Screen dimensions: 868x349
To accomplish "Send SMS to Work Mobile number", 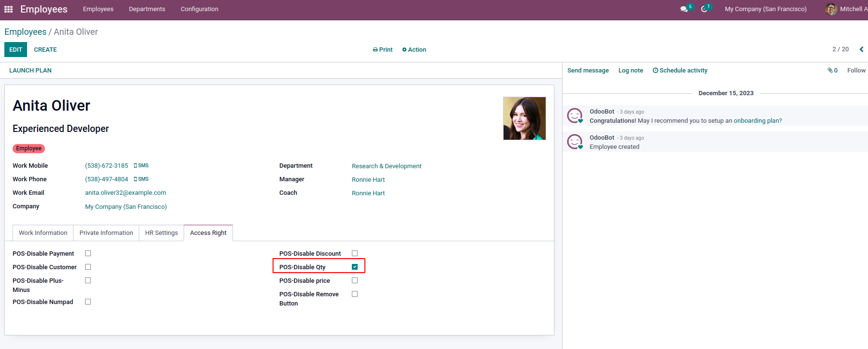I will pos(141,166).
